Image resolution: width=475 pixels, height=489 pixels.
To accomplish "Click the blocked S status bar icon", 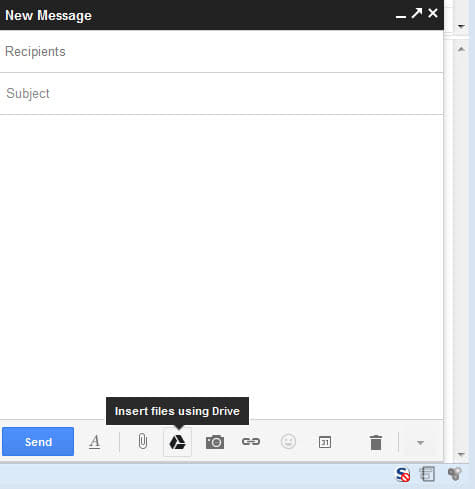I will click(x=403, y=474).
